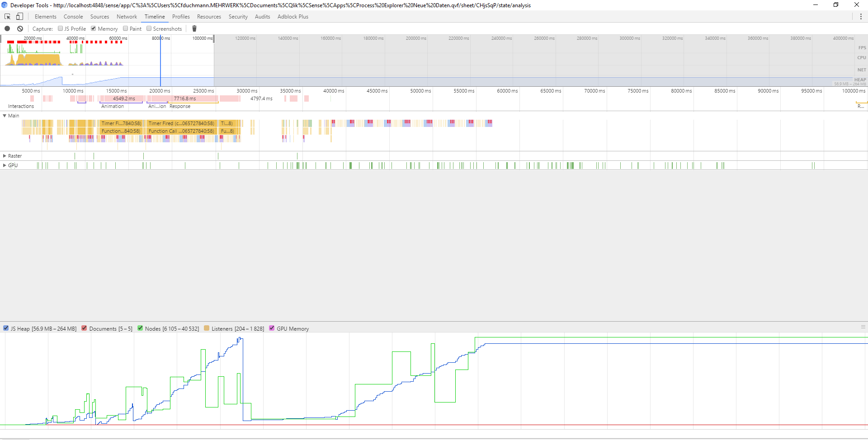Toggle the Documents counter checkbox
Screen dimensions: 868x440
(x=84, y=328)
